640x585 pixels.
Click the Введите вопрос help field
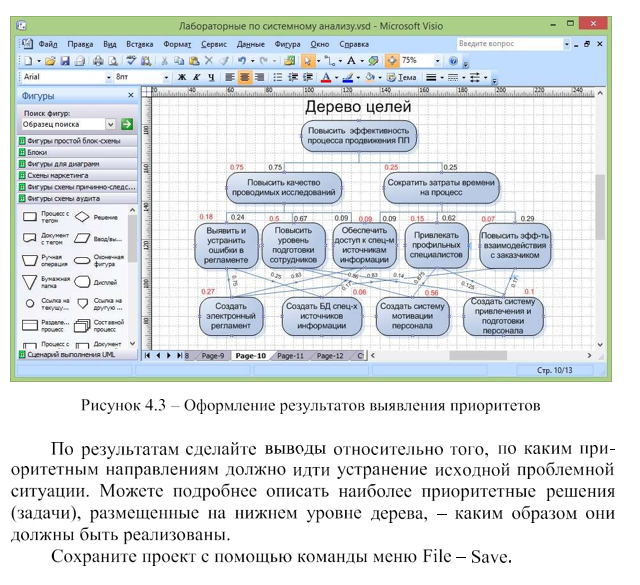tap(510, 44)
